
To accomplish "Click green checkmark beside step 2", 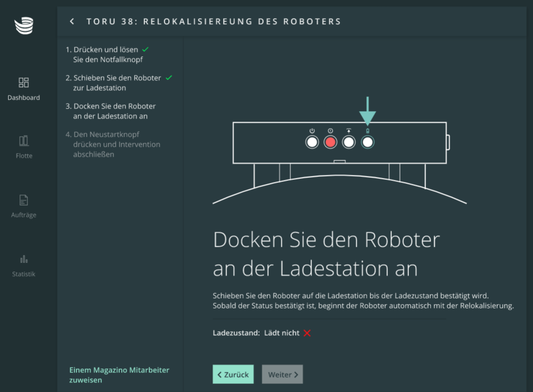I will pyautogui.click(x=169, y=78).
